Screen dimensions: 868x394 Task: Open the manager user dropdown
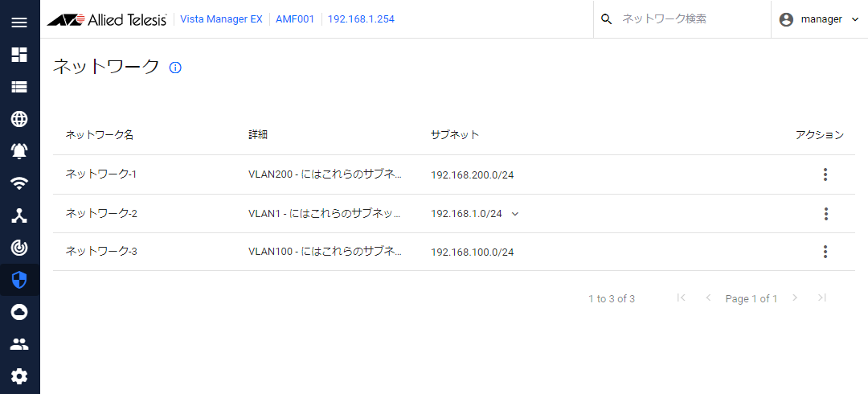click(819, 19)
